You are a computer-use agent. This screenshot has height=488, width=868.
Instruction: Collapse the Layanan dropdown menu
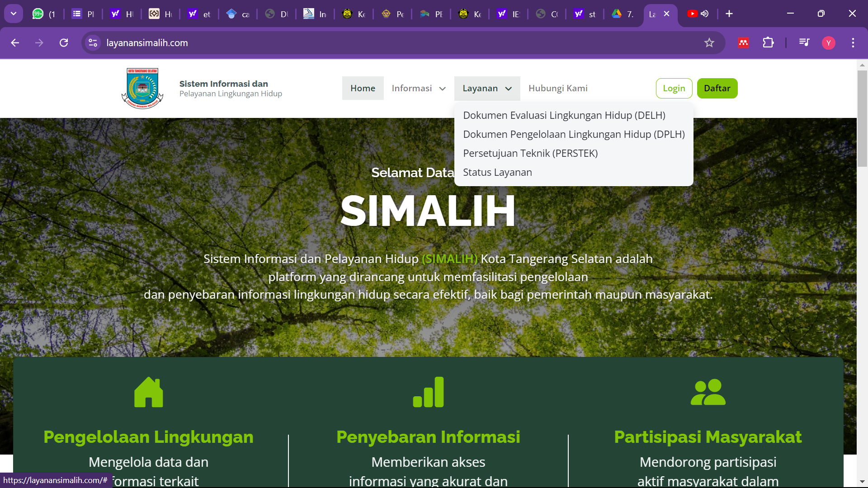(487, 88)
